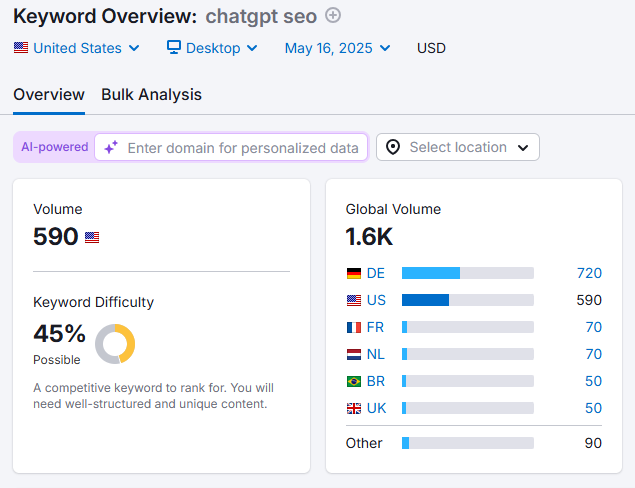Click the domain input for personalized data
The height and width of the screenshot is (488, 635).
(242, 148)
